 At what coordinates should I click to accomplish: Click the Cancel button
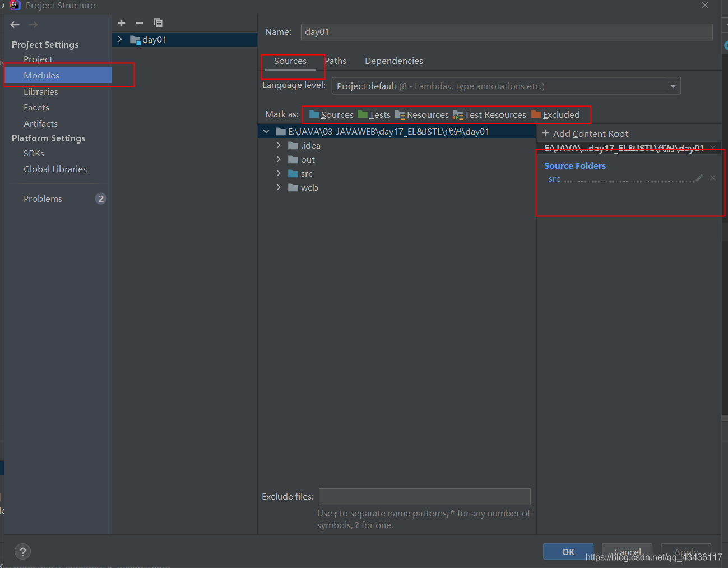coord(627,552)
